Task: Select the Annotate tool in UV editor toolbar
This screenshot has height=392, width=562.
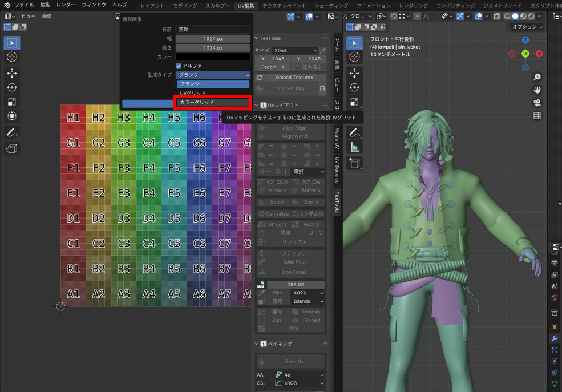Action: tap(12, 133)
